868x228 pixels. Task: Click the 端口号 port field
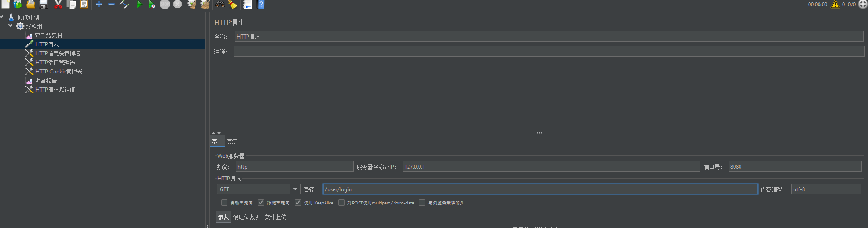pyautogui.click(x=795, y=166)
